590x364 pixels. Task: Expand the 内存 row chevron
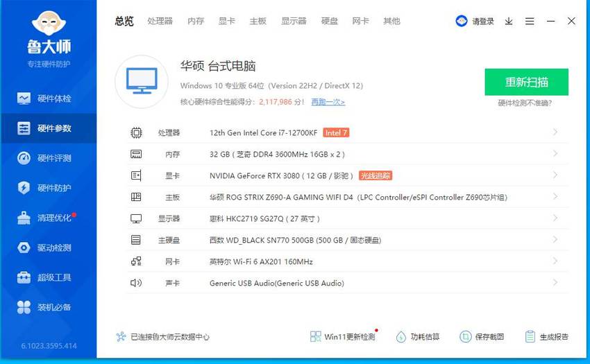555,153
